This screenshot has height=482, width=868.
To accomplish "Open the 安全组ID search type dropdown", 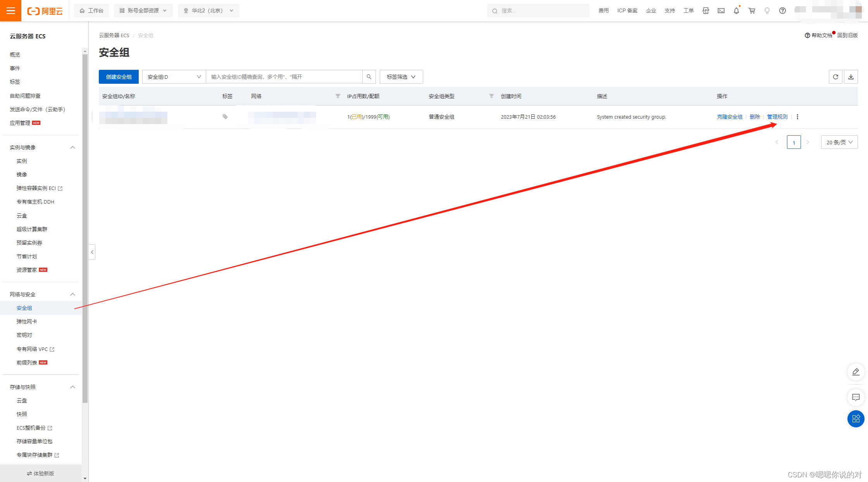I will tap(174, 77).
